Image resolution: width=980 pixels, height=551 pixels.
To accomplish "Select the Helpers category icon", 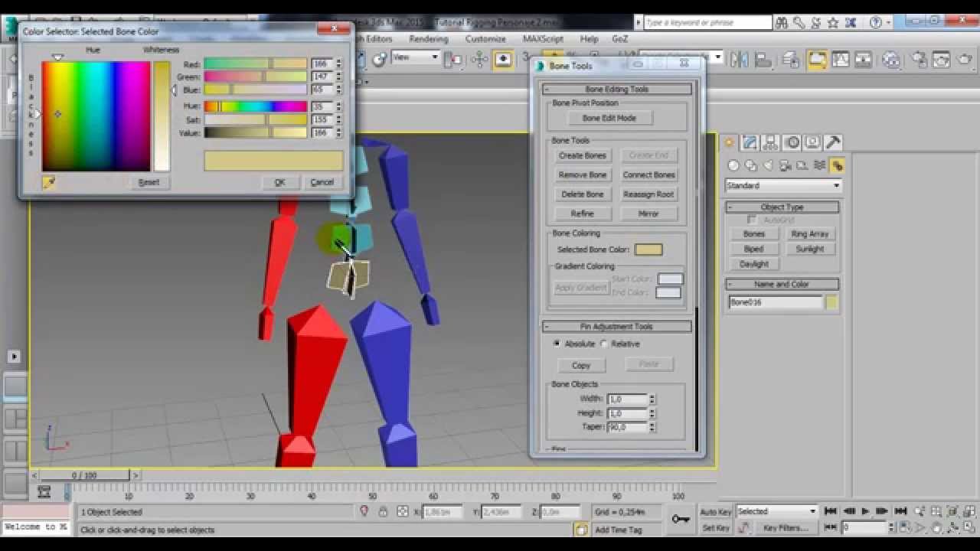I will point(802,165).
